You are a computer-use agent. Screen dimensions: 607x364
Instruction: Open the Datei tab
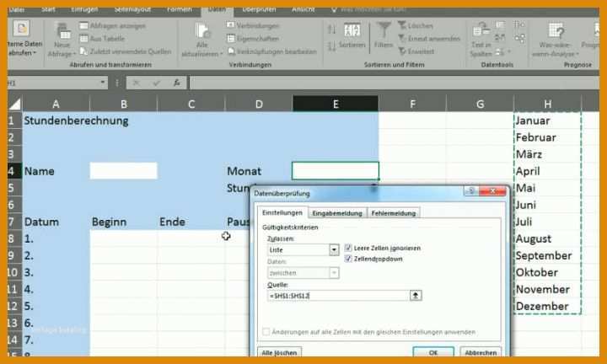(x=17, y=9)
